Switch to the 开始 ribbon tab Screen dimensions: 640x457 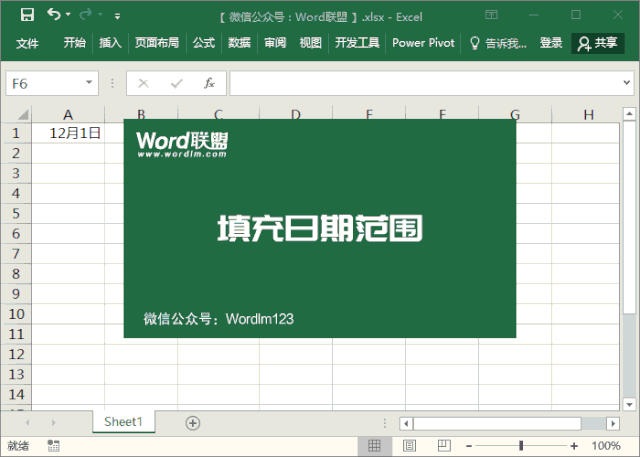click(75, 43)
